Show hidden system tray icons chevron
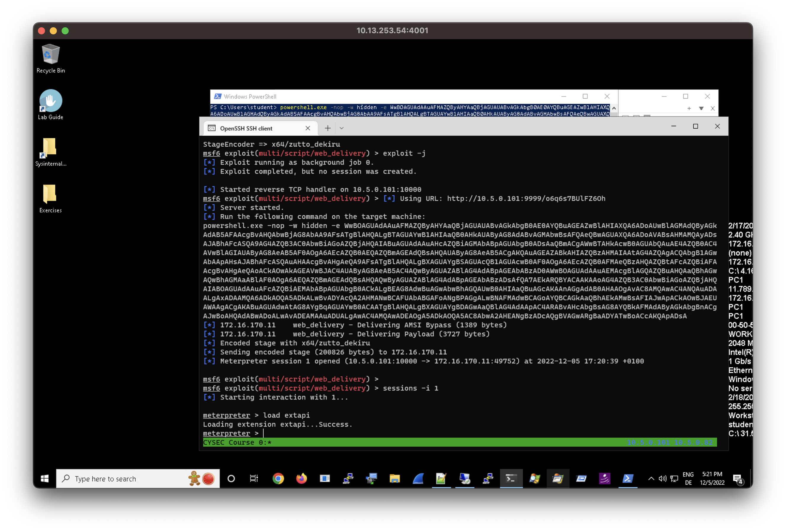The width and height of the screenshot is (786, 532). tap(651, 479)
